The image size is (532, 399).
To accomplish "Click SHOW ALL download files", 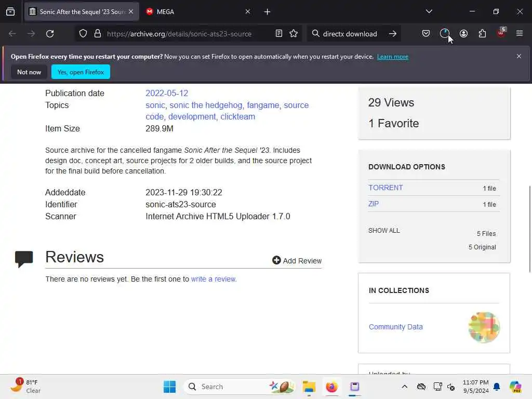I will (x=384, y=230).
